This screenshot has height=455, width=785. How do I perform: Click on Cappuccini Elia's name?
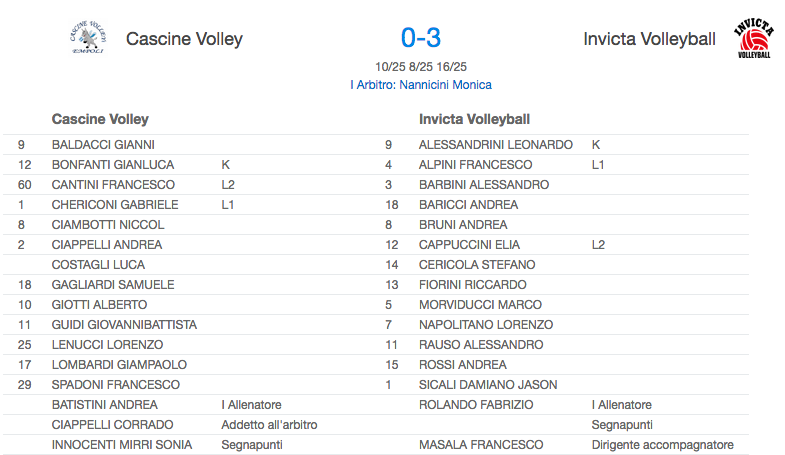[x=469, y=245]
